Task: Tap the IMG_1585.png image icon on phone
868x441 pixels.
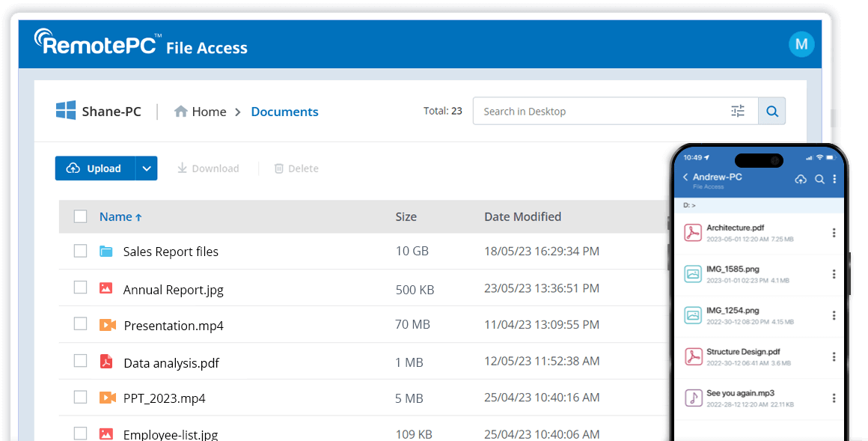Action: [693, 274]
